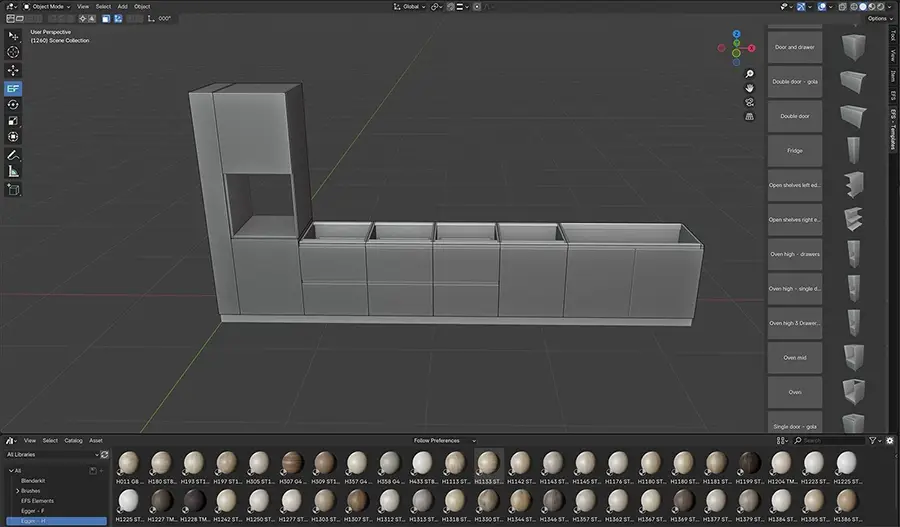
Task: Click the zoom magnifier viewport icon
Action: point(749,74)
